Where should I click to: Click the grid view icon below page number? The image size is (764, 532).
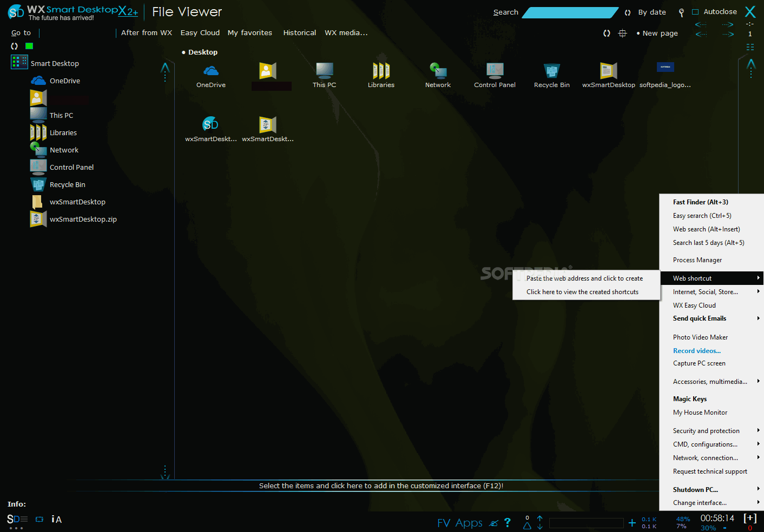750,47
